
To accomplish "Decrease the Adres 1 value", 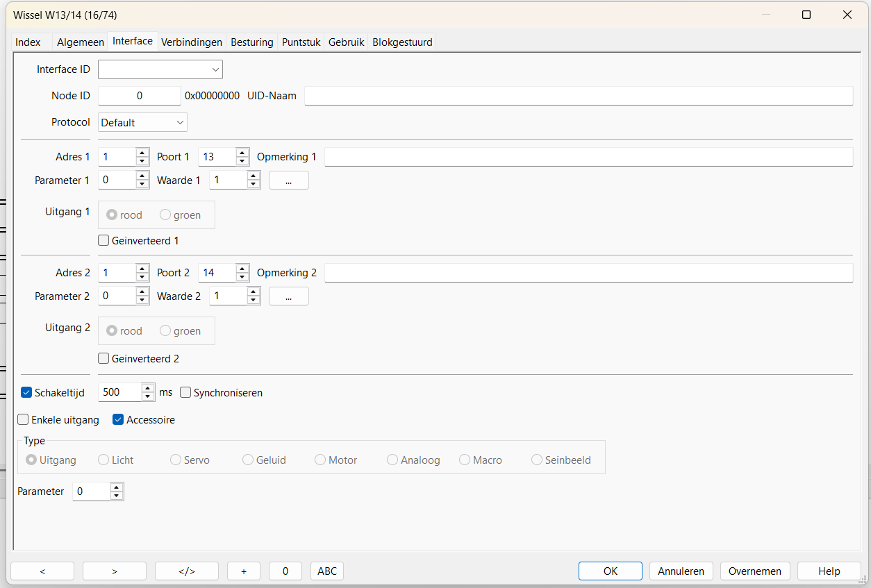I will click(x=142, y=161).
